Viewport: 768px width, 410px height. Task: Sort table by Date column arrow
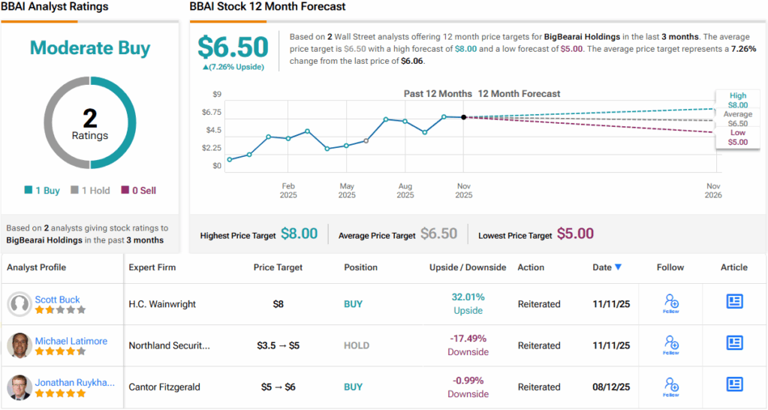point(618,267)
